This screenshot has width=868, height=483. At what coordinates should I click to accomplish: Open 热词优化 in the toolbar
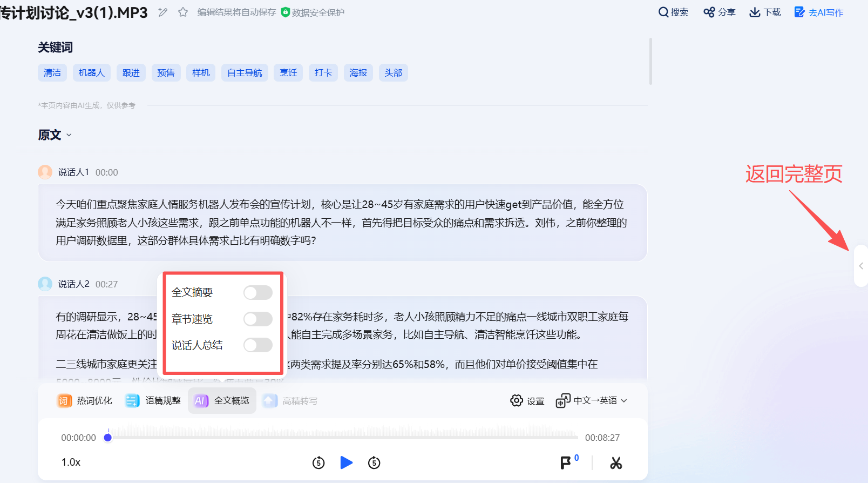click(x=85, y=400)
